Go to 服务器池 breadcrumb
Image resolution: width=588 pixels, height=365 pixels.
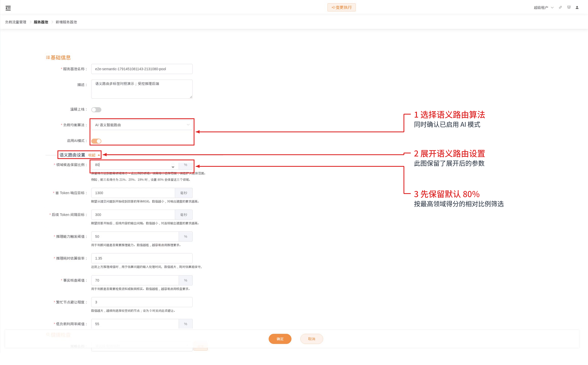pyautogui.click(x=41, y=22)
